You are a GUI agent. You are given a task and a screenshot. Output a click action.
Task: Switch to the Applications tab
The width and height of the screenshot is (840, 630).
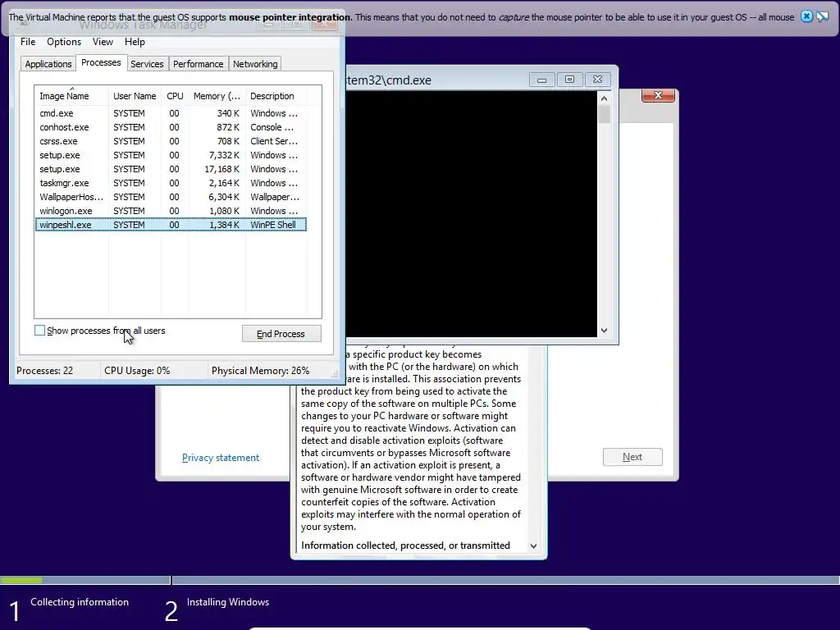coord(48,64)
